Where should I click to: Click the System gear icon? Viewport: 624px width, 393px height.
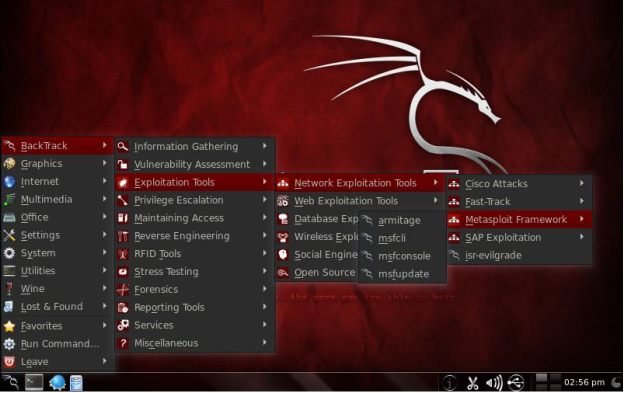click(9, 253)
